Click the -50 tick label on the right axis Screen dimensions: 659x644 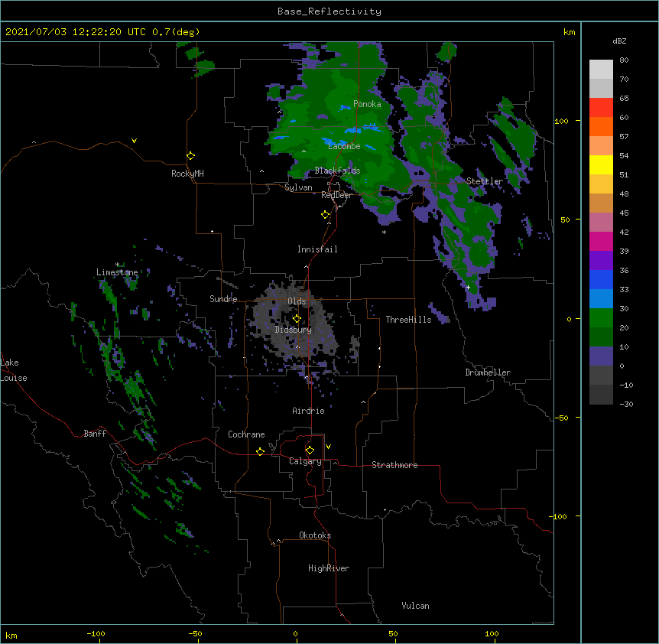(x=561, y=418)
